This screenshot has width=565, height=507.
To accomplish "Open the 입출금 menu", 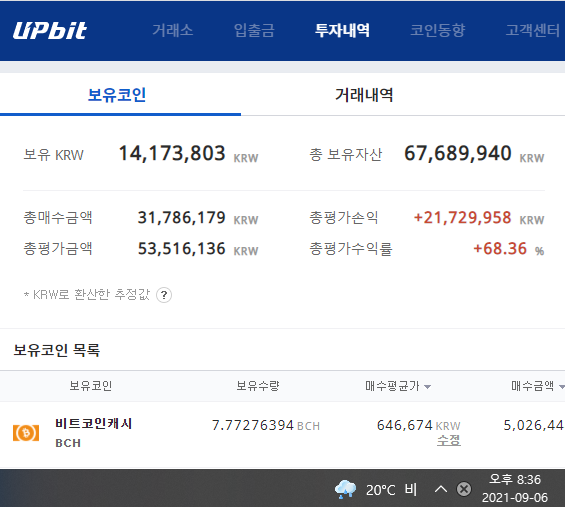I will point(254,30).
